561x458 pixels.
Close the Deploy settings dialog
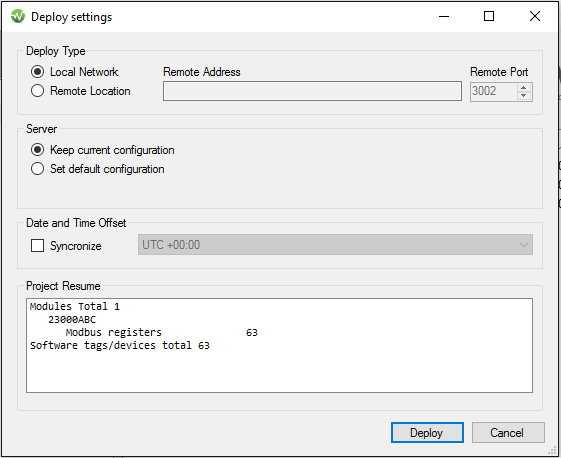coord(535,16)
